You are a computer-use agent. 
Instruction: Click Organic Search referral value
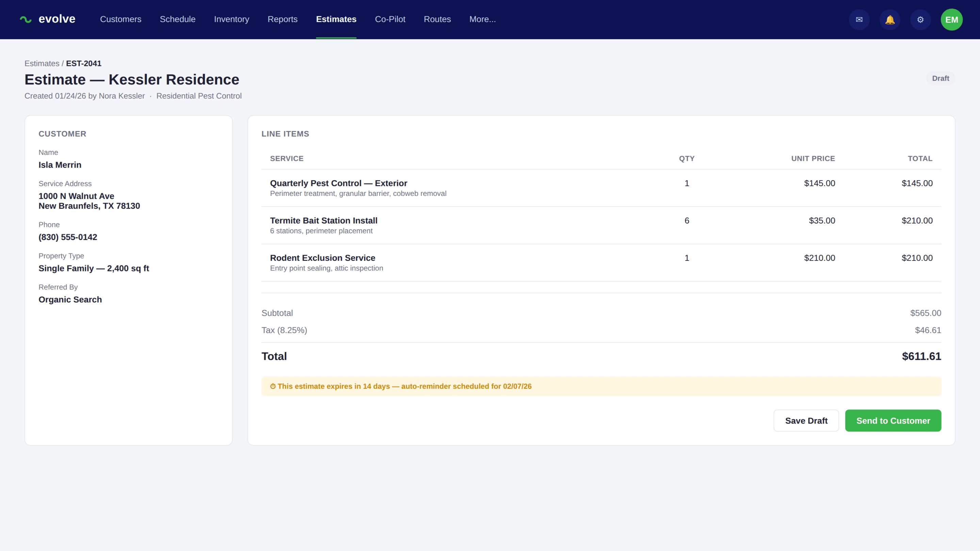click(x=70, y=300)
